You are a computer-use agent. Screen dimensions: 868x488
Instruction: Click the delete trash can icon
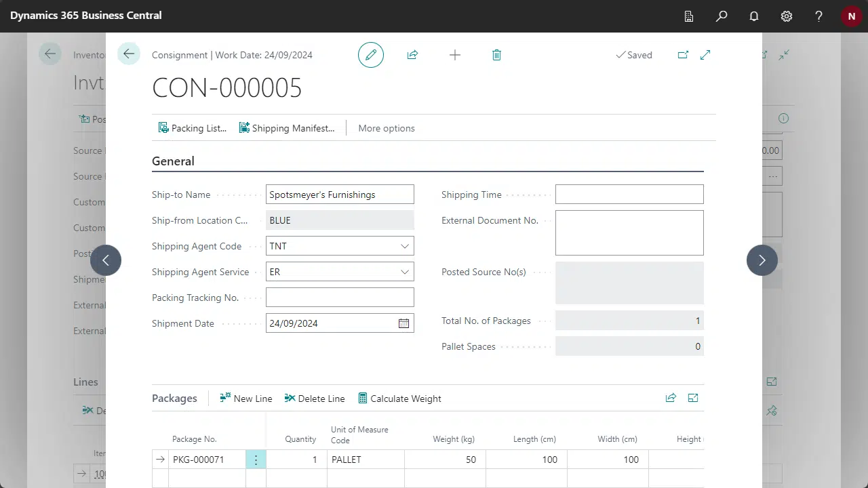pyautogui.click(x=496, y=55)
